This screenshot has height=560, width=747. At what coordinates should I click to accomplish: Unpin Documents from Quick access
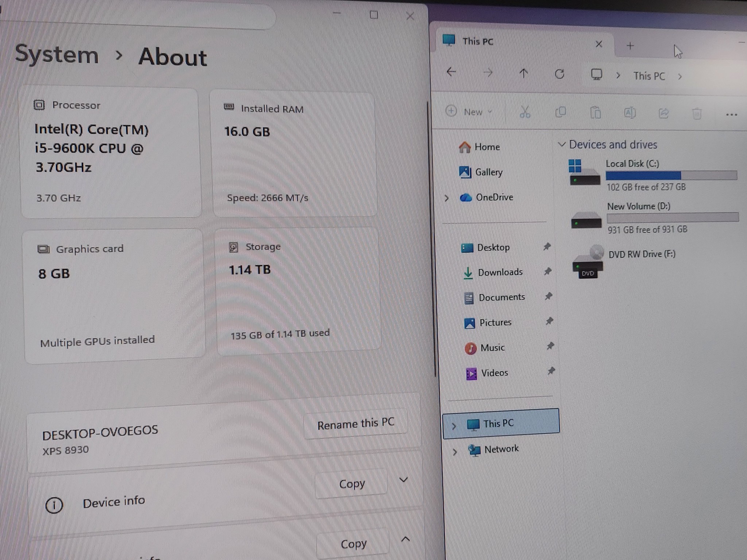548,296
